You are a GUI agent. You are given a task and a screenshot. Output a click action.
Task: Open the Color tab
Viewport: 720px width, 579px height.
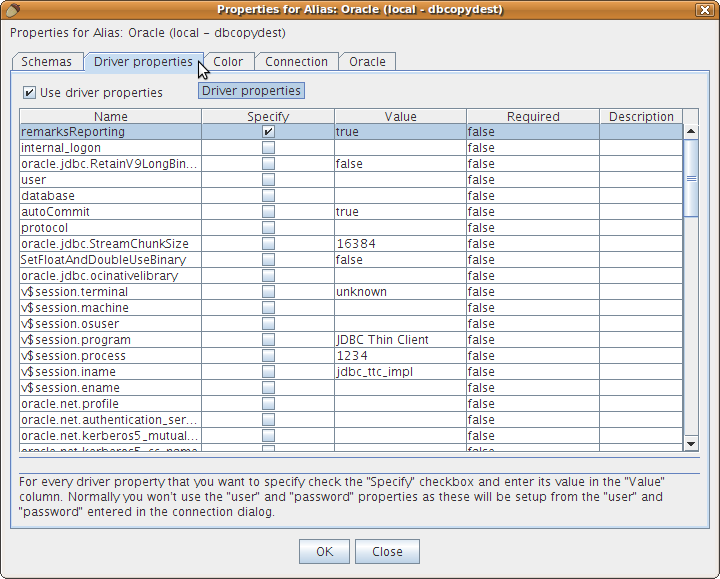228,62
